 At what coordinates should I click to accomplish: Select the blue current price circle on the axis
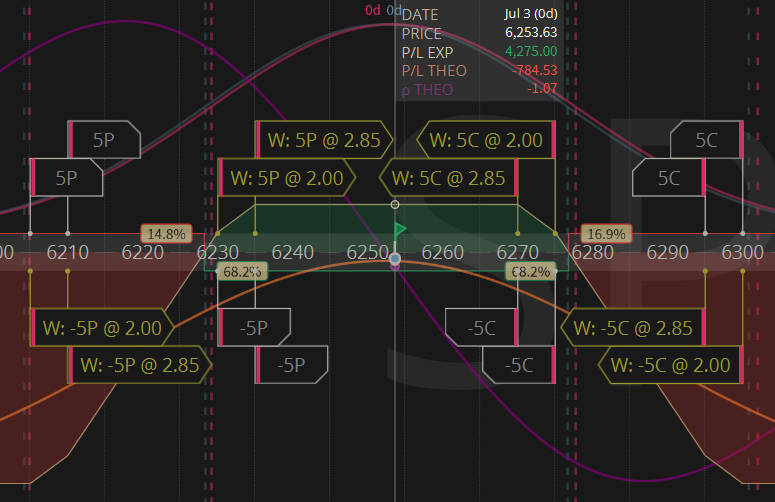click(394, 259)
